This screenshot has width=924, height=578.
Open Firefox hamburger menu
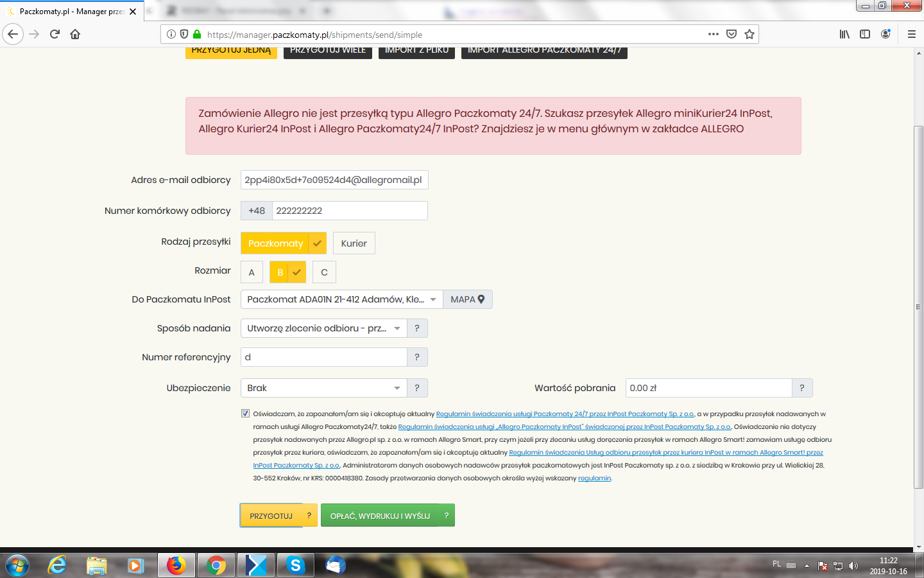(x=911, y=35)
